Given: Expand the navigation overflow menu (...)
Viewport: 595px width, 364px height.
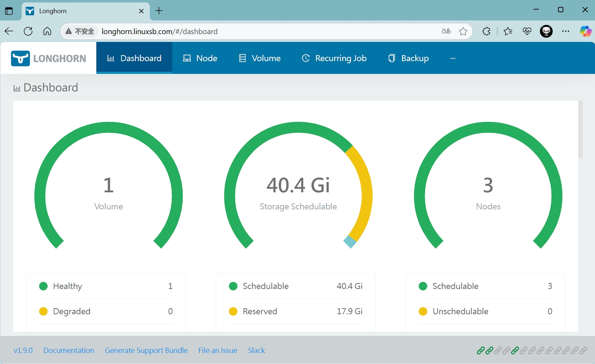Looking at the screenshot, I should tap(452, 58).
